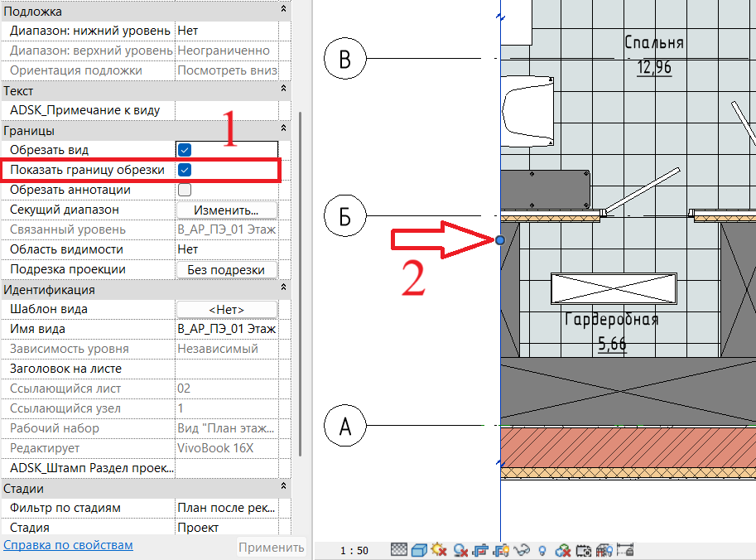This screenshot has height=560, width=756.
Task: Open the Detail Level icon in view bar
Action: click(x=399, y=549)
